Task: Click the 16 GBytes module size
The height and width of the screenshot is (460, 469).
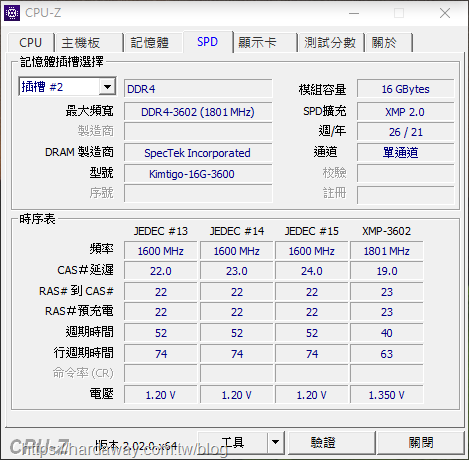Action: [405, 89]
